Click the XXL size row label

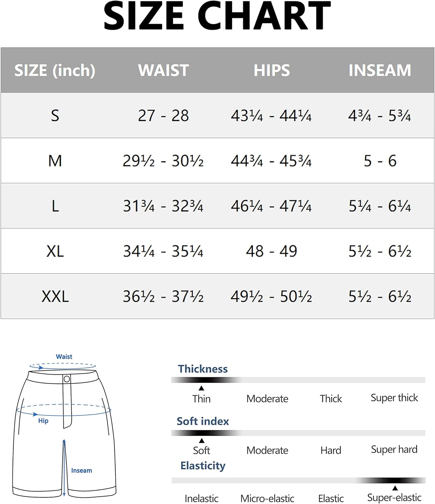pyautogui.click(x=55, y=296)
